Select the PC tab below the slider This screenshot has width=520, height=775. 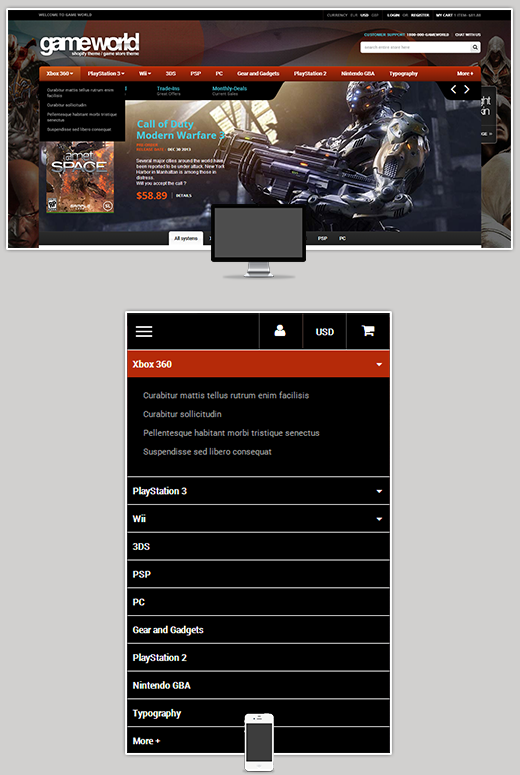point(343,238)
